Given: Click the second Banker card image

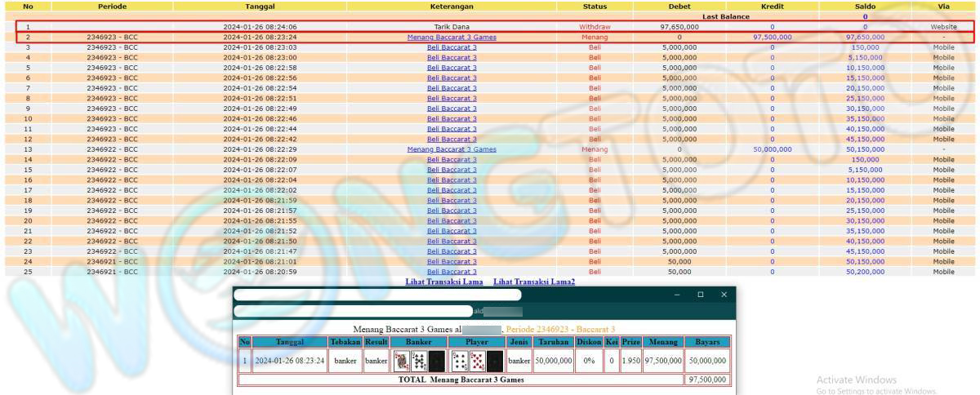Looking at the screenshot, I should click(x=419, y=361).
